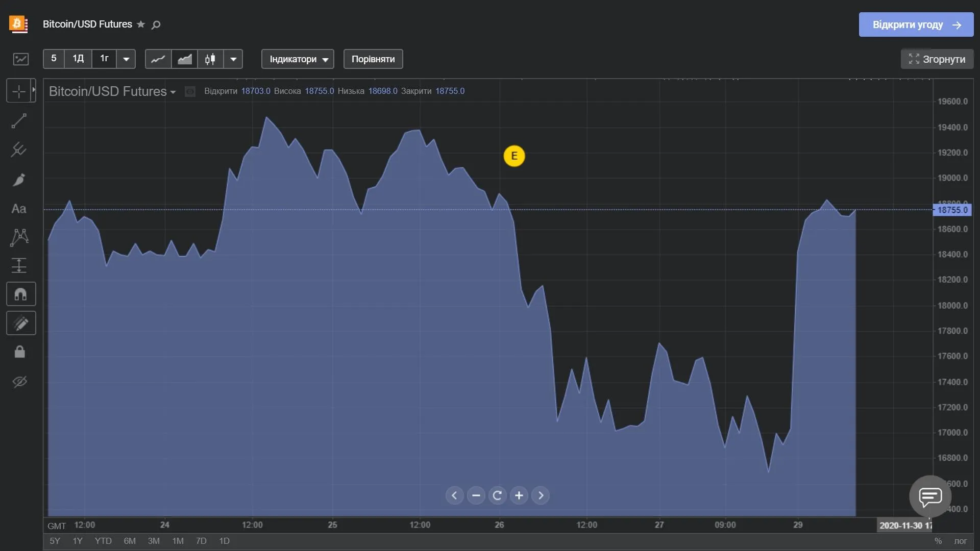Toggle the magnet snap mode
The width and height of the screenshot is (980, 551).
pyautogui.click(x=21, y=294)
